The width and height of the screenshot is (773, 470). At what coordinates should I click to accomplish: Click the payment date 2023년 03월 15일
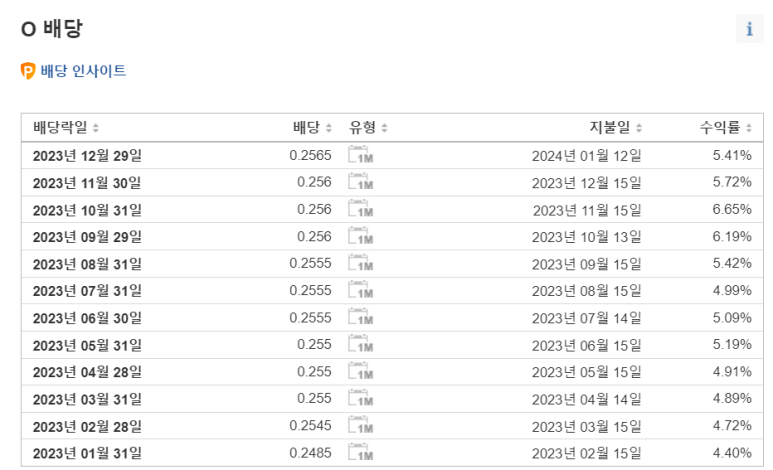click(587, 426)
